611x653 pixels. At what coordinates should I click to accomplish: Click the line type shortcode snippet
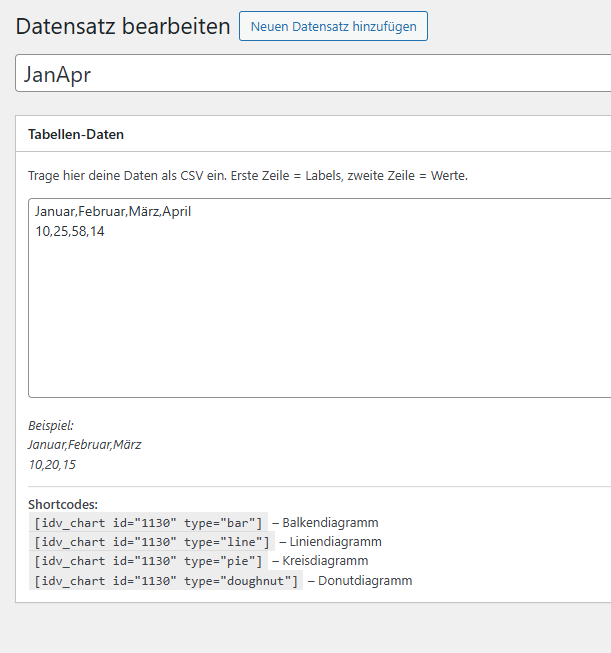pos(151,542)
